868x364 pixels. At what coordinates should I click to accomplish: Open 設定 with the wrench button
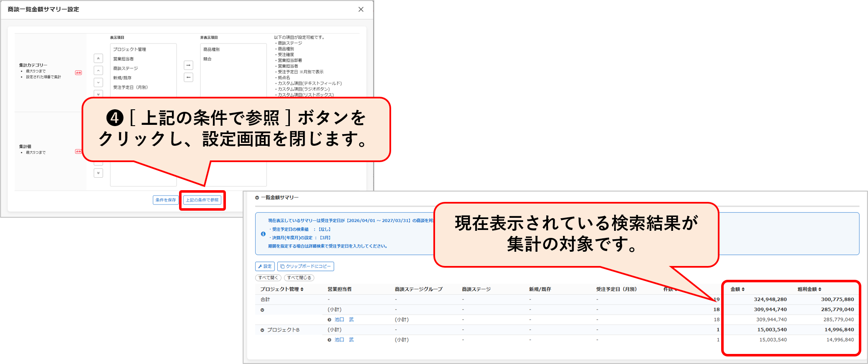[265, 266]
